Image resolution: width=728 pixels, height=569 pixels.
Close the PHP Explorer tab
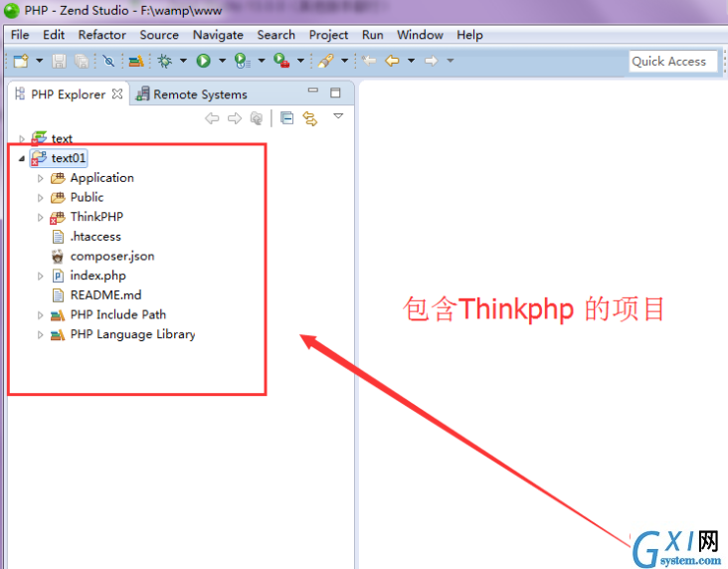pyautogui.click(x=117, y=94)
